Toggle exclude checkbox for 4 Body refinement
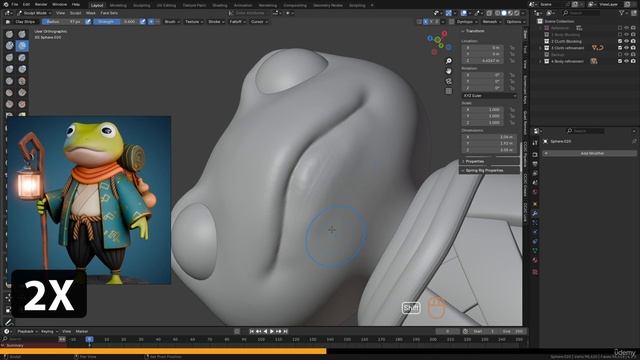The image size is (640, 360). pyautogui.click(x=620, y=61)
